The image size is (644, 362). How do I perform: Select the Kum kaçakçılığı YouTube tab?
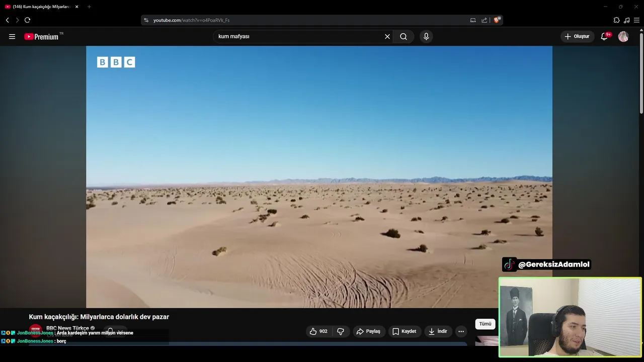click(42, 7)
